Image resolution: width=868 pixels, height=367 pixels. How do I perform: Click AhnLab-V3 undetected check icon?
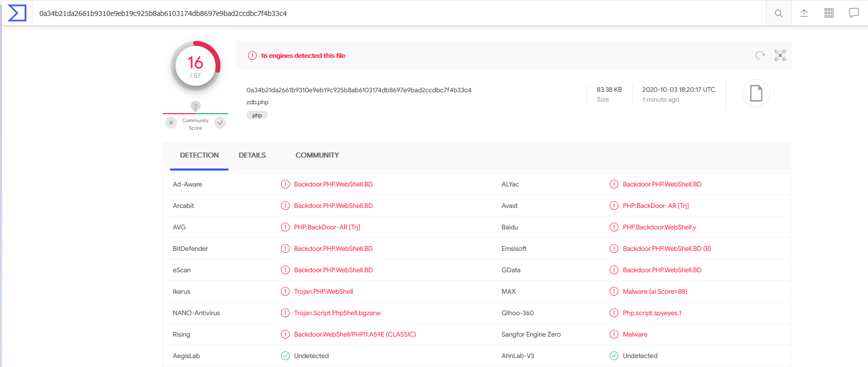(614, 356)
